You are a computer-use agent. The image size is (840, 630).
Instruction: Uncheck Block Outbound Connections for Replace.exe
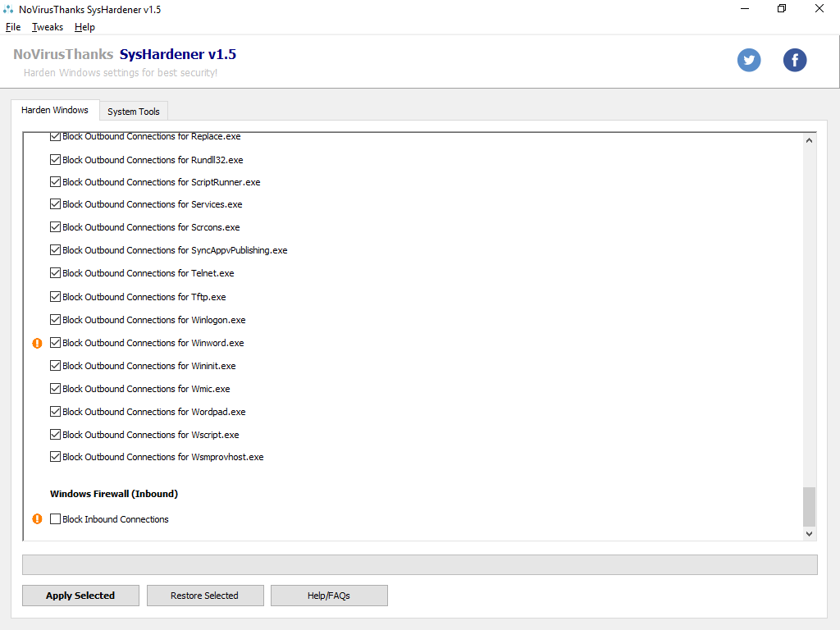[55, 137]
